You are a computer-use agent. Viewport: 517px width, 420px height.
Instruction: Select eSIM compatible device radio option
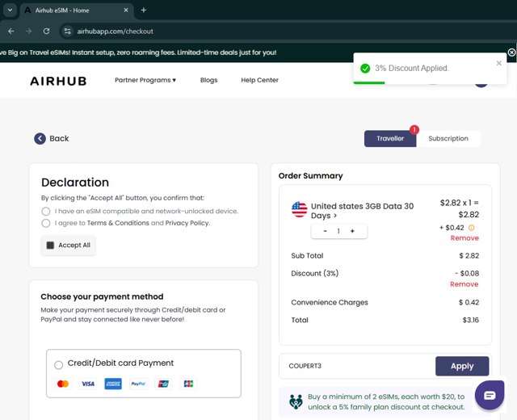46,212
